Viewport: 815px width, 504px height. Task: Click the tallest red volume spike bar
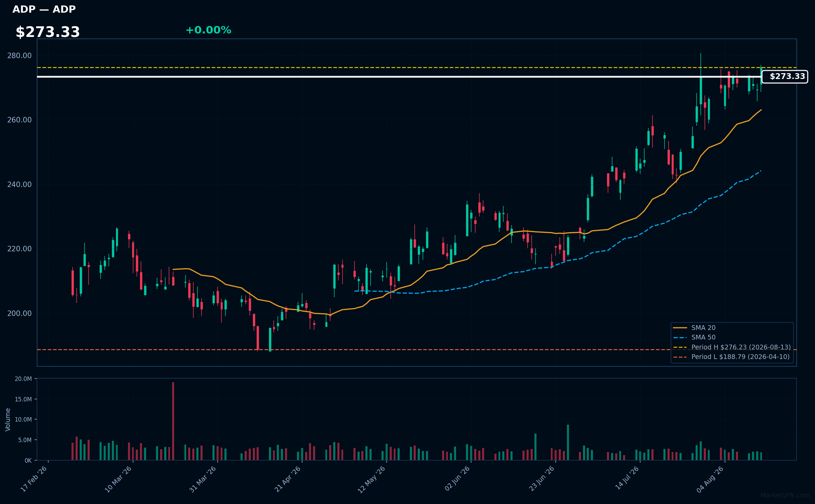(x=173, y=421)
